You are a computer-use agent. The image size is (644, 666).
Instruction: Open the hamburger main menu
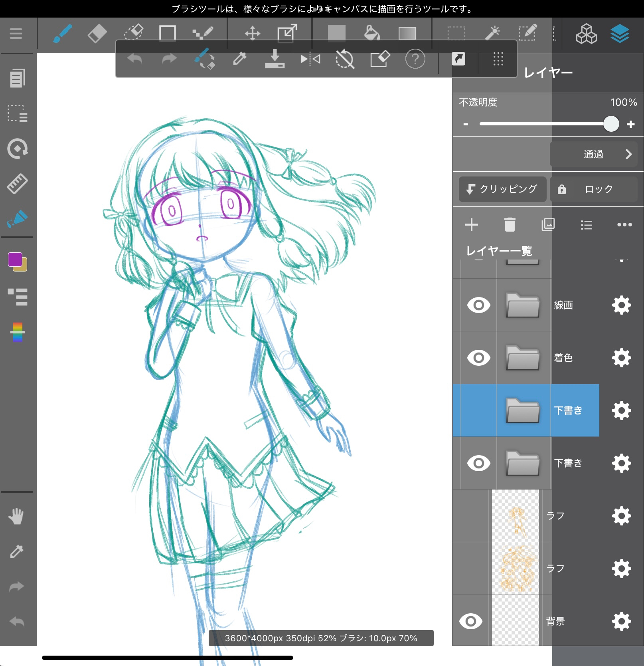tap(16, 33)
